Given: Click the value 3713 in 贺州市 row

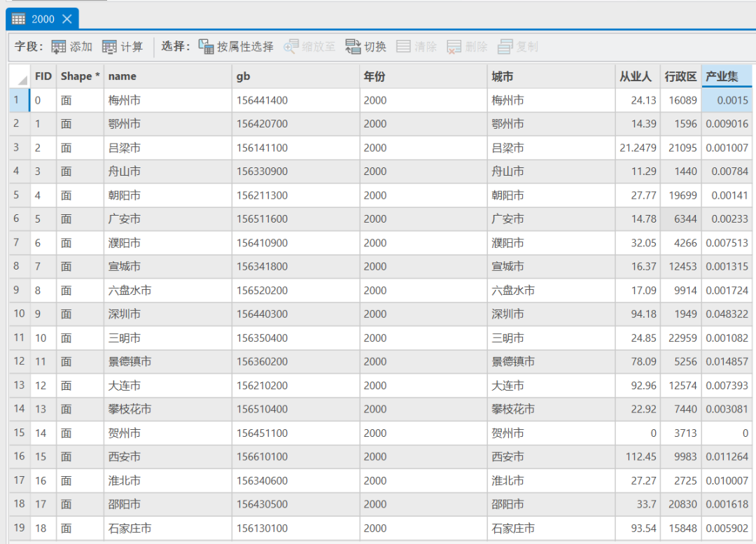Looking at the screenshot, I should click(x=681, y=433).
